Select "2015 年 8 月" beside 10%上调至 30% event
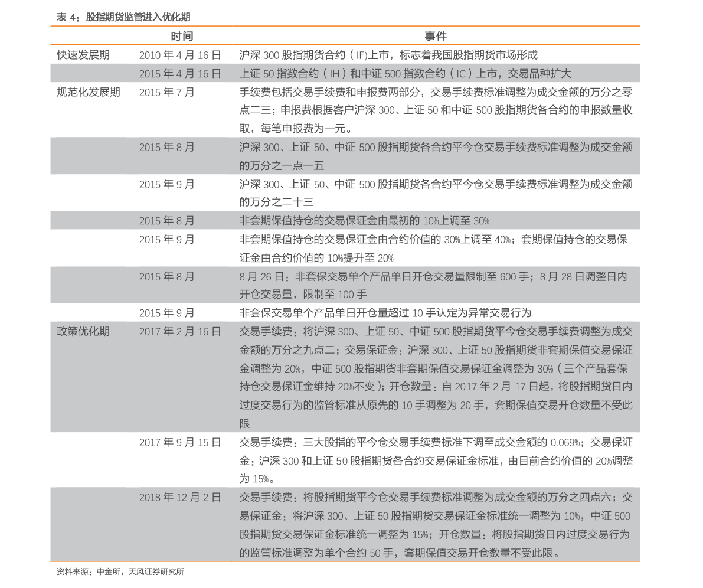 (167, 221)
